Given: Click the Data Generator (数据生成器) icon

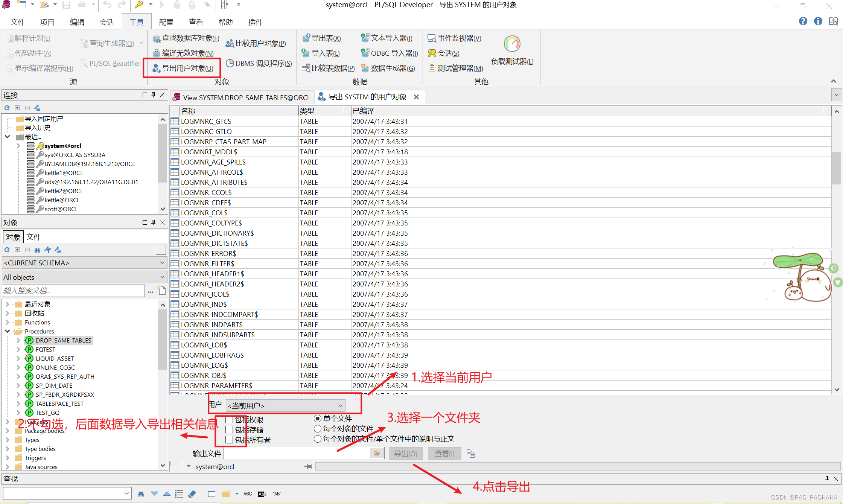Looking at the screenshot, I should (x=364, y=68).
